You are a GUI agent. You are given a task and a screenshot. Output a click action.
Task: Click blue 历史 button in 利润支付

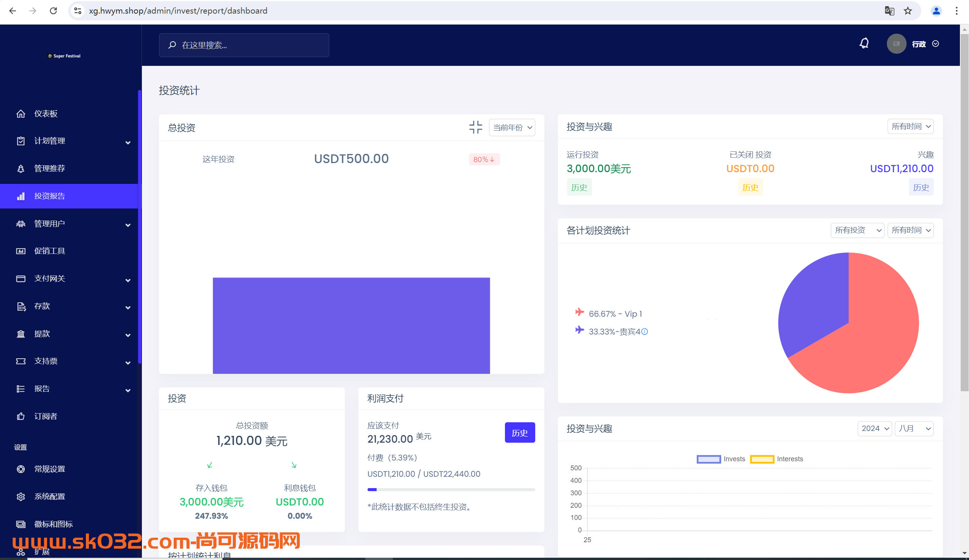click(520, 433)
